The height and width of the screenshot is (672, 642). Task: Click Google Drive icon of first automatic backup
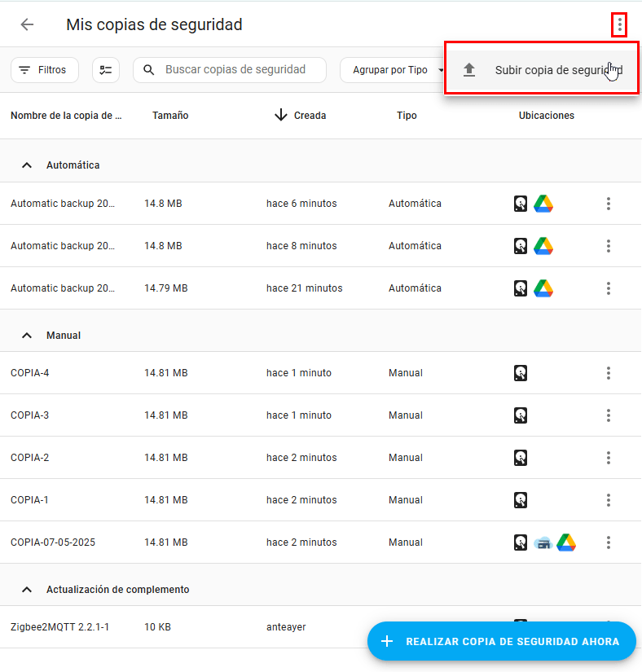click(x=543, y=204)
